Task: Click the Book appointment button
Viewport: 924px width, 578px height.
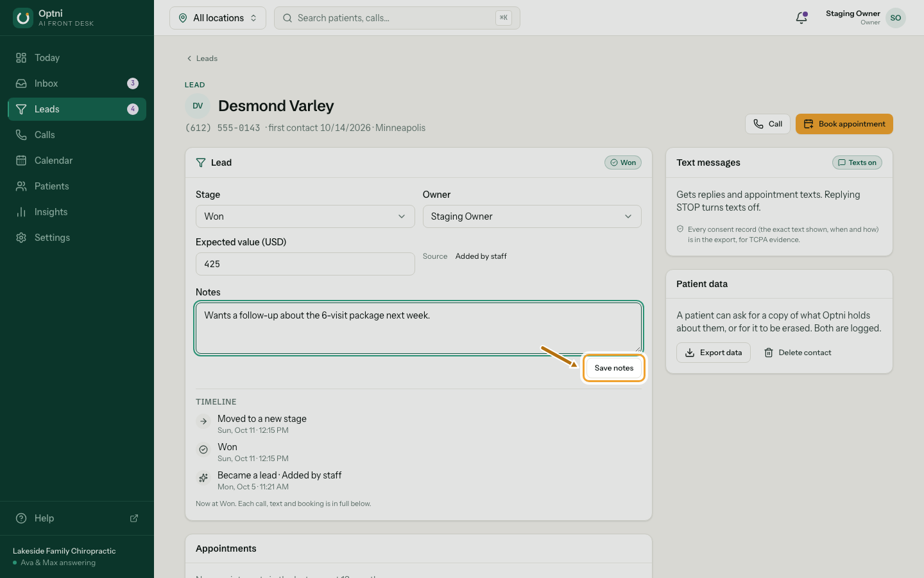Action: 844,124
